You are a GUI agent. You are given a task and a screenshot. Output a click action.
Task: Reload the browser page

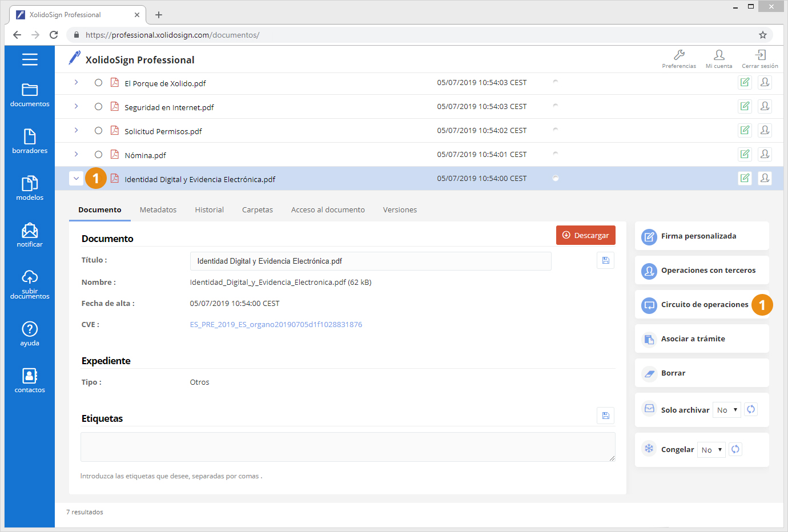(x=54, y=35)
